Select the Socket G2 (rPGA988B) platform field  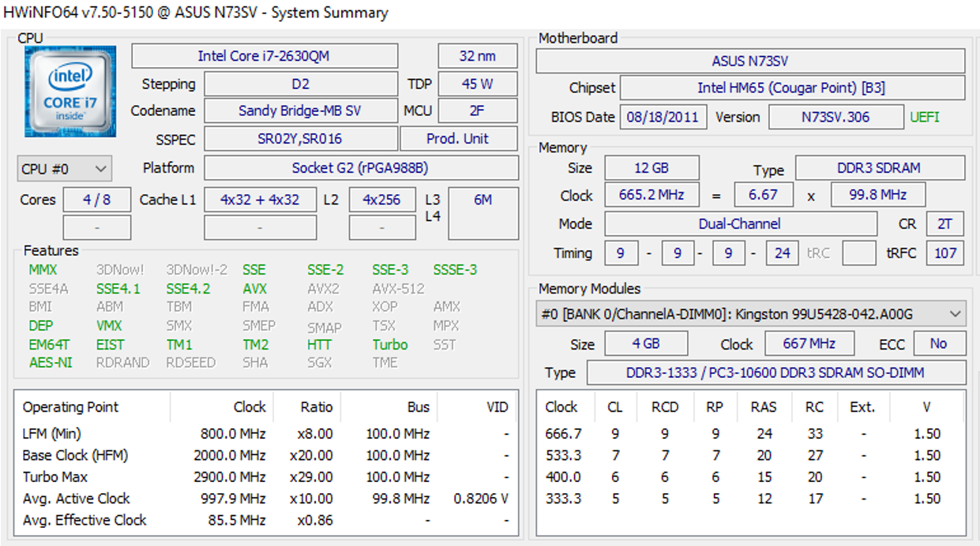point(362,168)
